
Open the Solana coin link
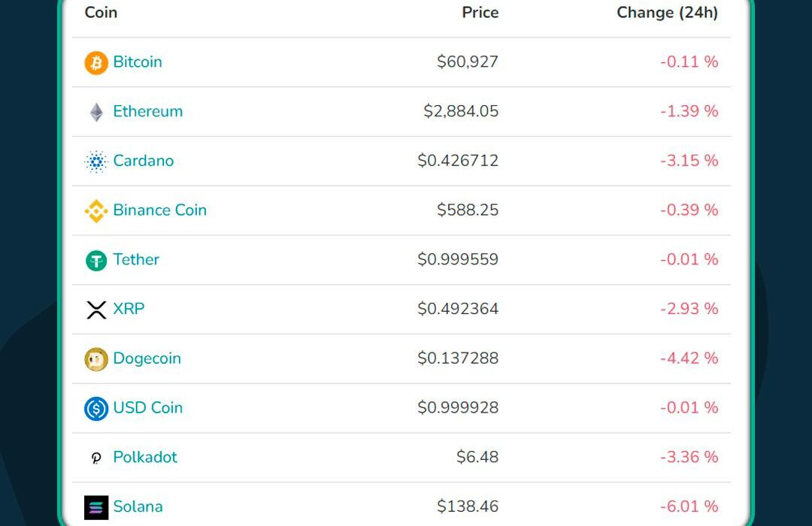click(138, 506)
